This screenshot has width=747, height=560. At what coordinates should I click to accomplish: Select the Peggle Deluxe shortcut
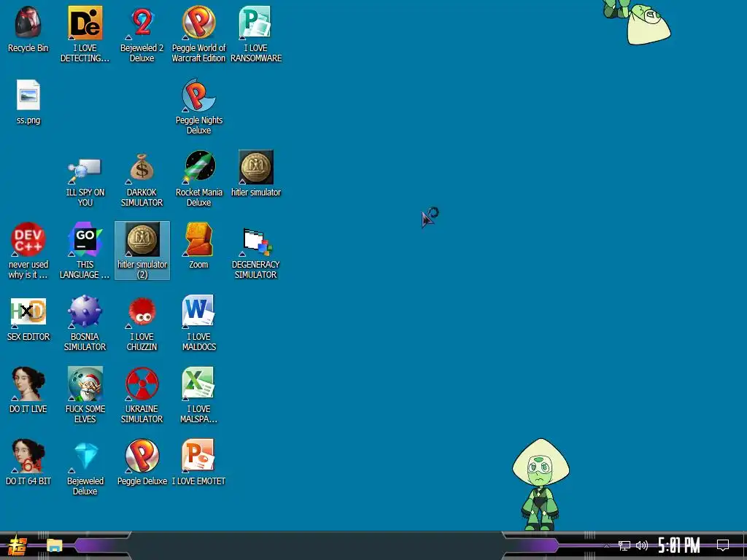(x=142, y=462)
